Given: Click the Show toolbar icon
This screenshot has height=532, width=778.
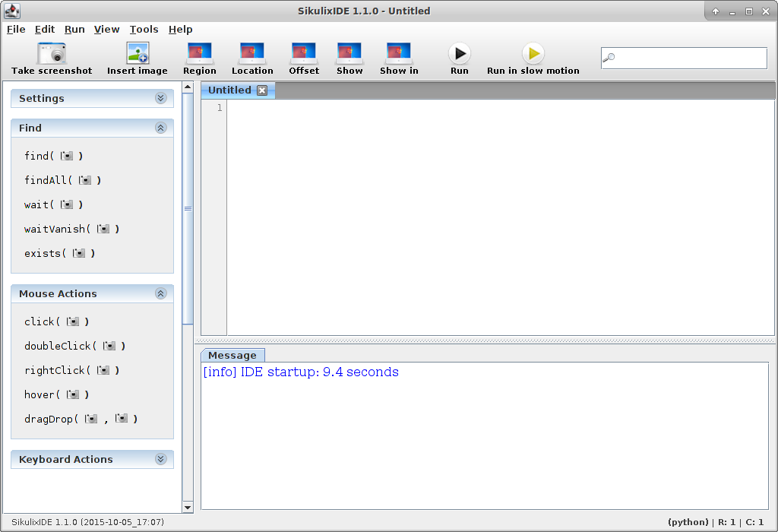Looking at the screenshot, I should [349, 54].
